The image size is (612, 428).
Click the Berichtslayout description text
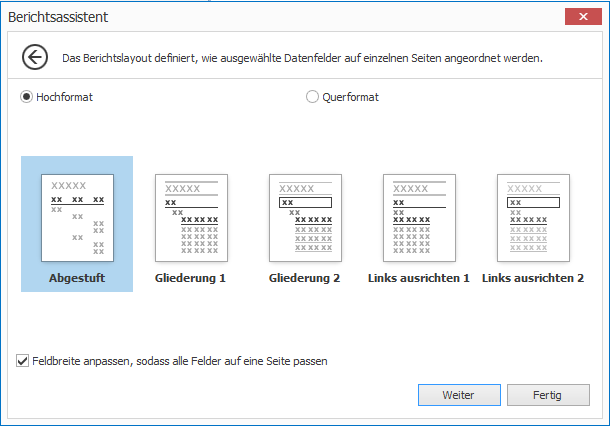tap(302, 58)
